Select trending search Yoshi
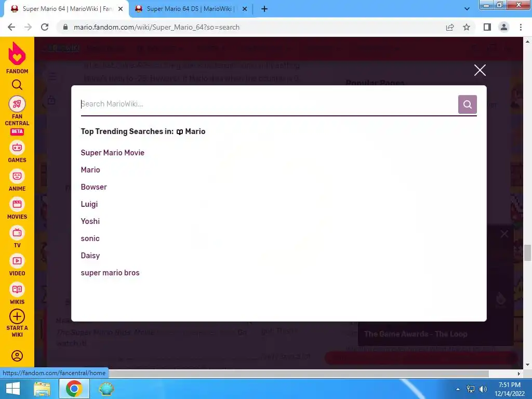532x399 pixels. pos(90,221)
